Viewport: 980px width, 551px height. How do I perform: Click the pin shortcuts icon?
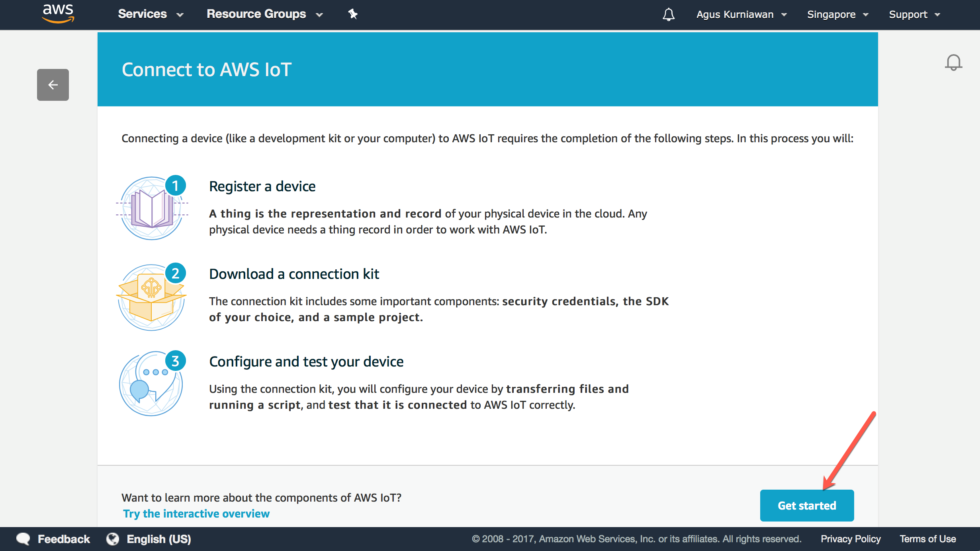coord(353,14)
